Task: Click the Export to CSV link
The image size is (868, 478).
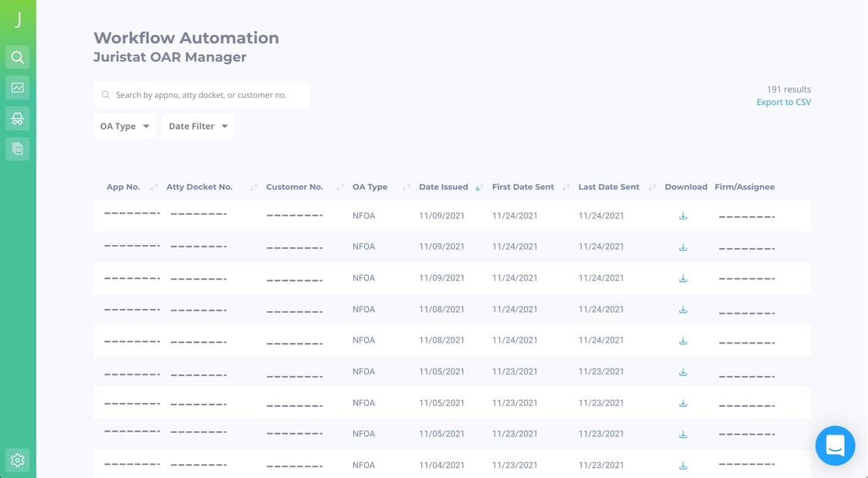Action: (784, 101)
